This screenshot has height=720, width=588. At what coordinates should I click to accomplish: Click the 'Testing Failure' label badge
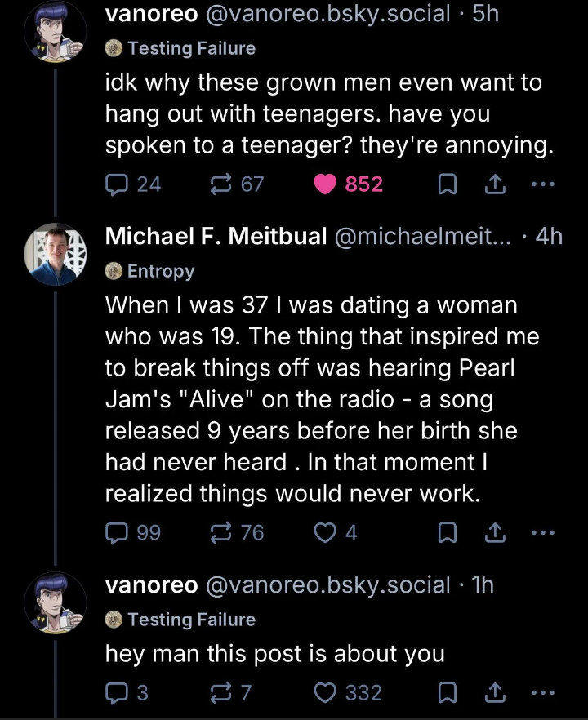pos(179,49)
